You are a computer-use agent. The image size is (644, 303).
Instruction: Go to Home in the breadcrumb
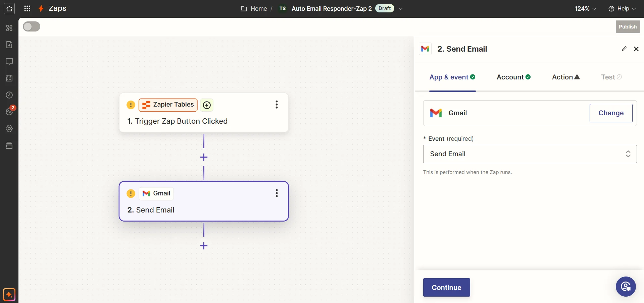pyautogui.click(x=259, y=9)
